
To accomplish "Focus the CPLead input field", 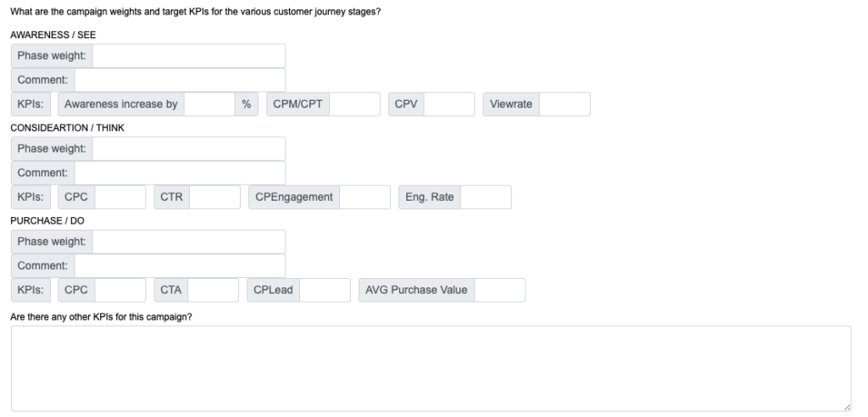I will [325, 290].
